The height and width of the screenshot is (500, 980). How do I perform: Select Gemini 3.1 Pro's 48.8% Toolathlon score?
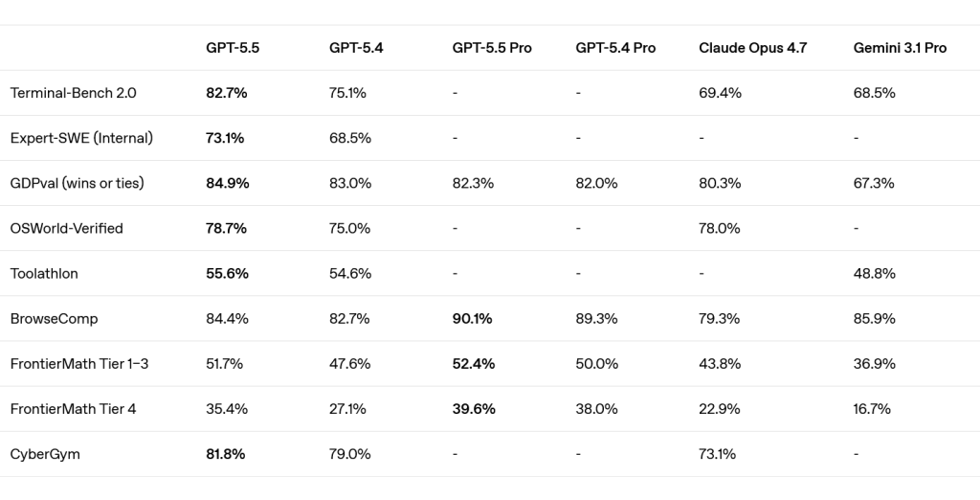click(874, 273)
